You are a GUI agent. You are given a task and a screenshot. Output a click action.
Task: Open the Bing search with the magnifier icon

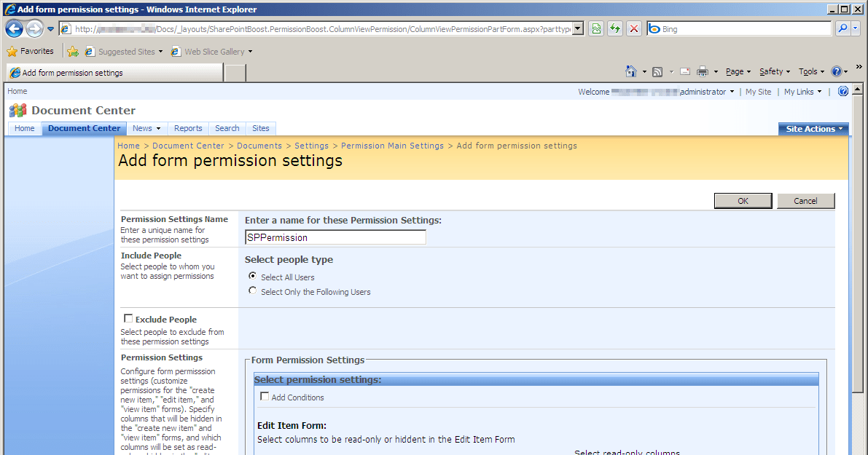pyautogui.click(x=845, y=28)
